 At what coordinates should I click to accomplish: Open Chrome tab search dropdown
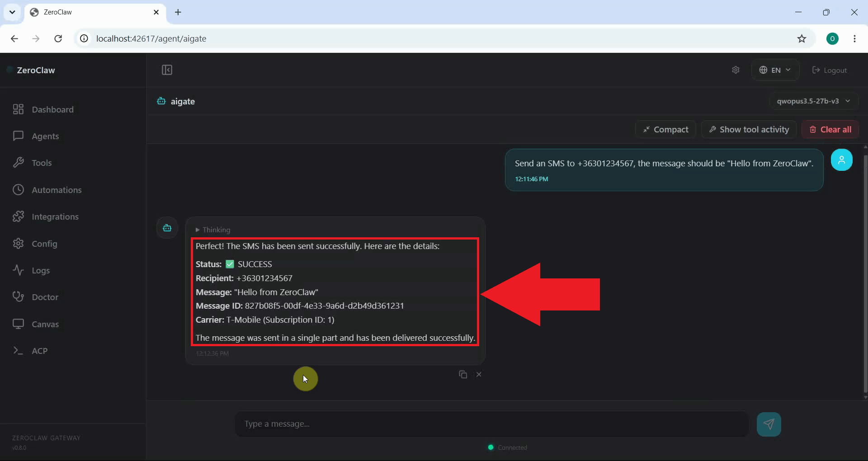point(12,12)
